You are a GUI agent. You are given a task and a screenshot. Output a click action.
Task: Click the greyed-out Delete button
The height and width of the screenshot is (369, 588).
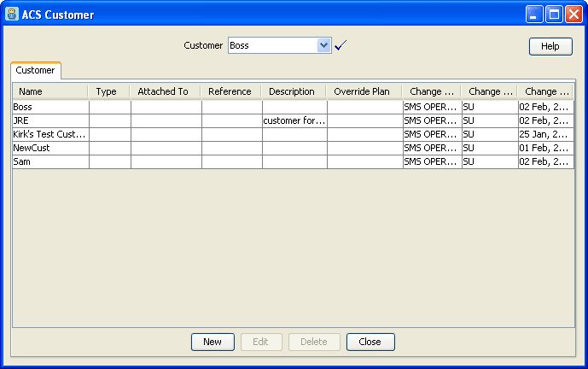[x=314, y=342]
